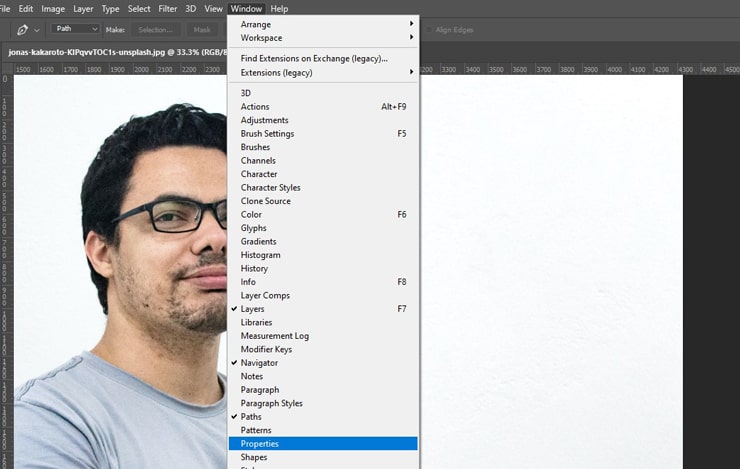
Task: Click the Mask button in options bar
Action: tap(202, 30)
